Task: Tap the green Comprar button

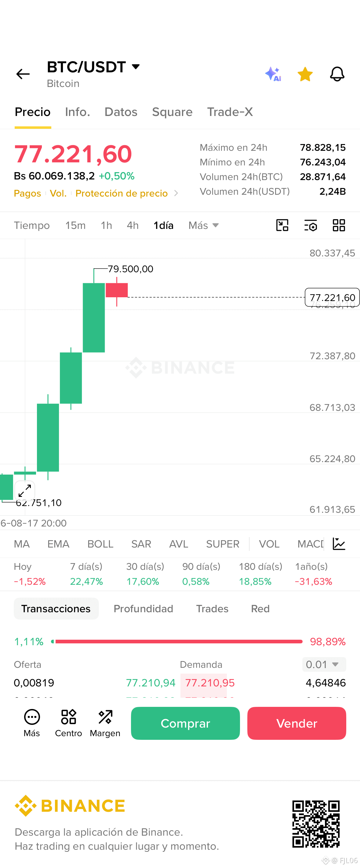Action: click(x=185, y=723)
